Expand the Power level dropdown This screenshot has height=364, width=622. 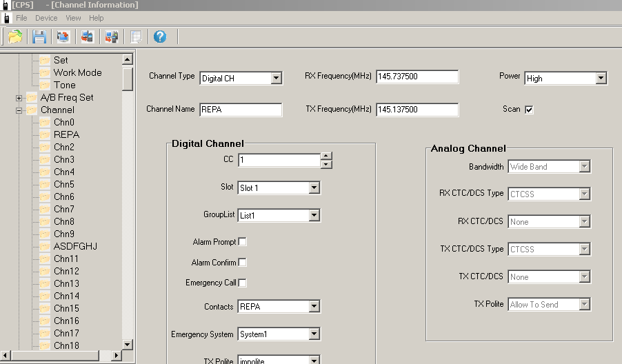click(x=601, y=79)
